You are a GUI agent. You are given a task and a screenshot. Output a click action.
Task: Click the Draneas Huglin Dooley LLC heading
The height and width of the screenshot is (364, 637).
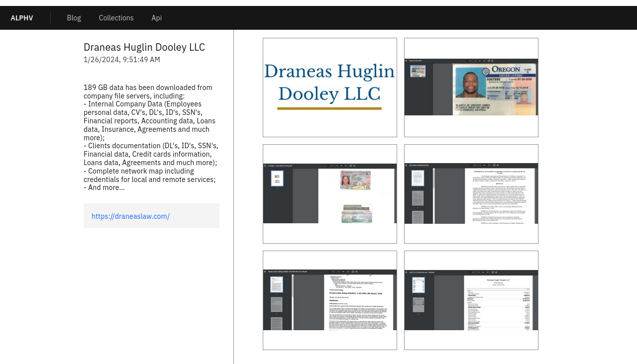click(x=144, y=47)
